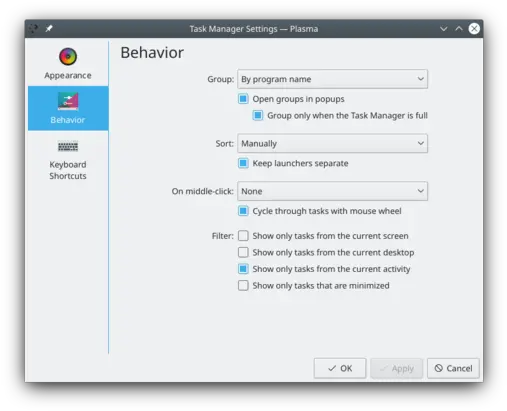Viewport: 507px width, 411px height.
Task: Enable Show only tasks from current screen
Action: point(243,236)
